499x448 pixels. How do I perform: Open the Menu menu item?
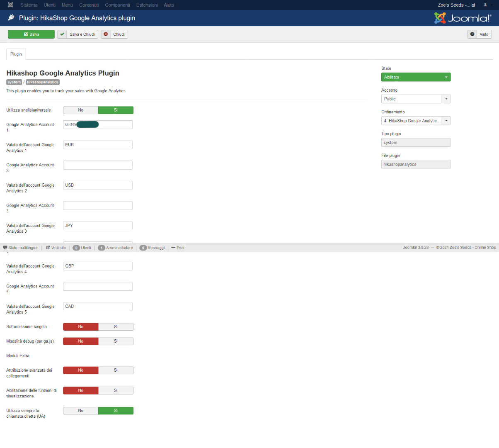click(67, 5)
